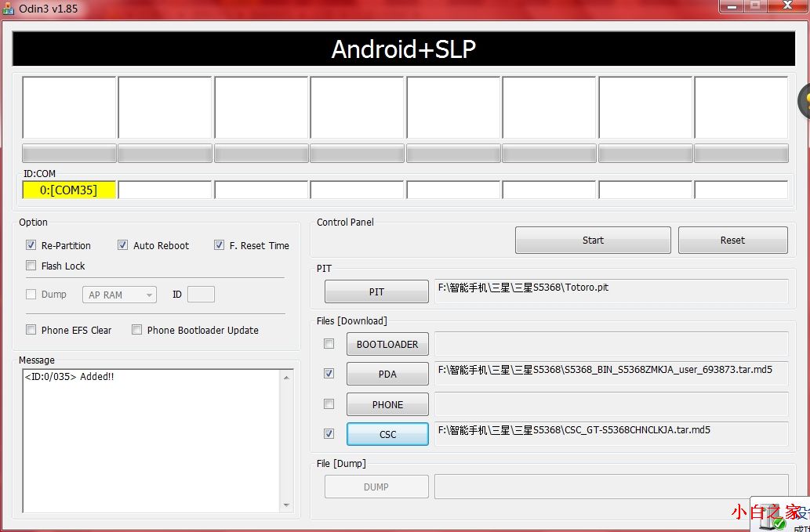Image resolution: width=810 pixels, height=532 pixels.
Task: Click the BOOTLOADER file button
Action: (387, 344)
